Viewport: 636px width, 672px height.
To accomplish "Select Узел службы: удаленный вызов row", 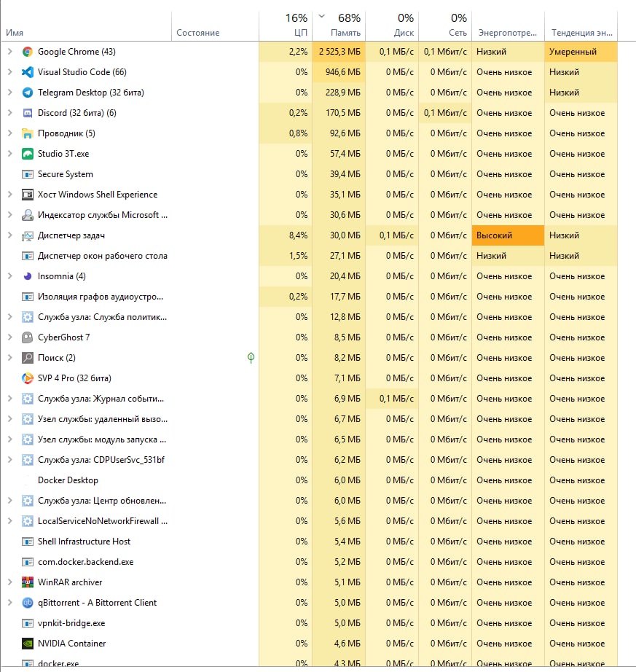I will click(309, 419).
